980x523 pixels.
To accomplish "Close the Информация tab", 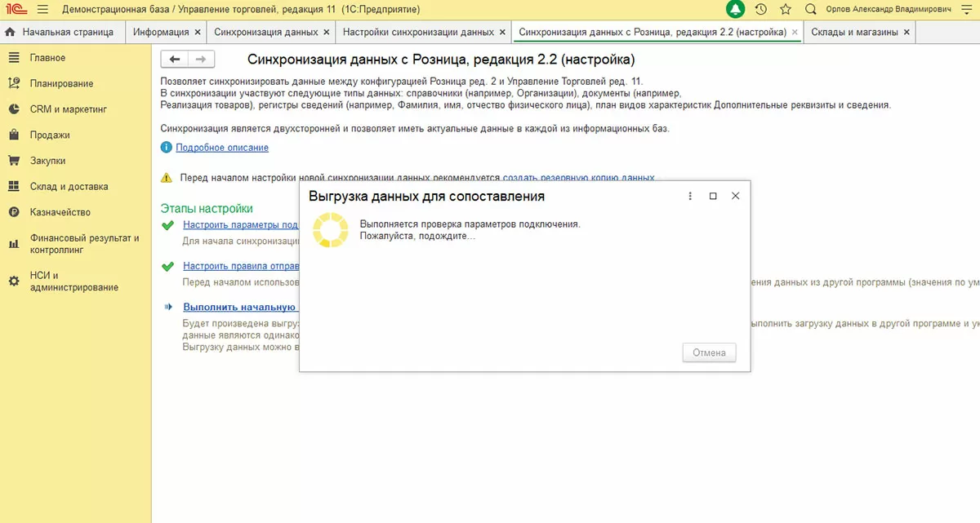I will click(x=197, y=32).
